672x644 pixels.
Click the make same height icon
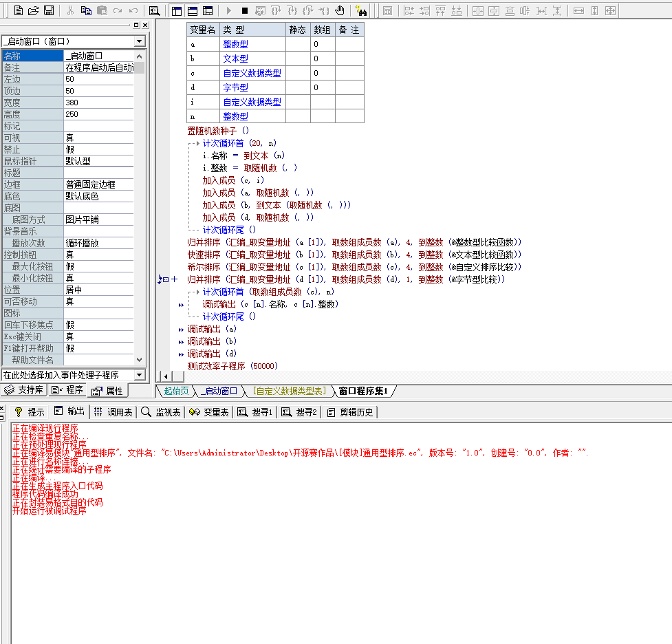[x=594, y=10]
